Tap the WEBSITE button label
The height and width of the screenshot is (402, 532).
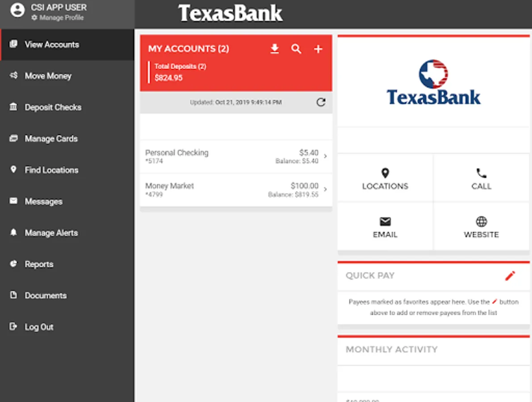pos(481,234)
